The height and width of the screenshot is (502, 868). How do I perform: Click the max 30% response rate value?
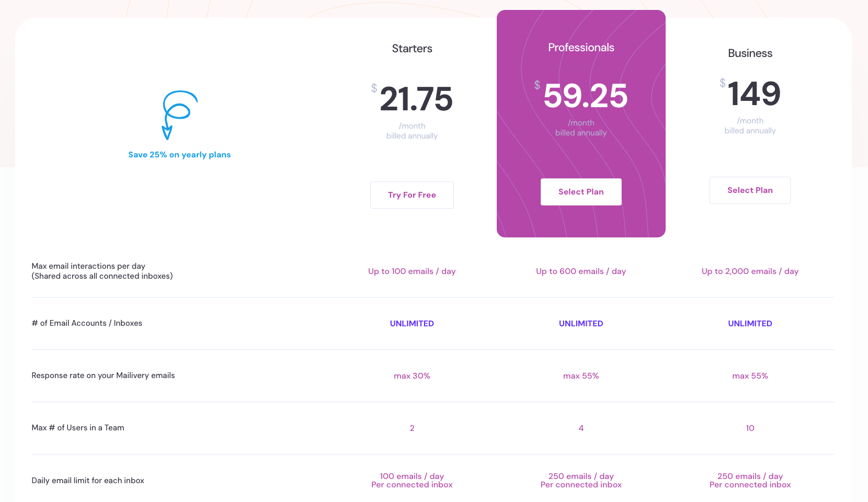coord(412,376)
